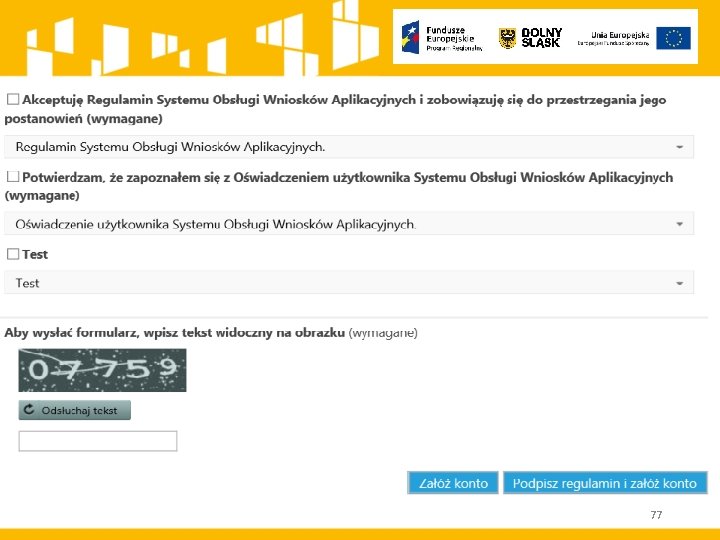
Task: Click the Dolny Śląsk crest logo
Action: click(507, 38)
